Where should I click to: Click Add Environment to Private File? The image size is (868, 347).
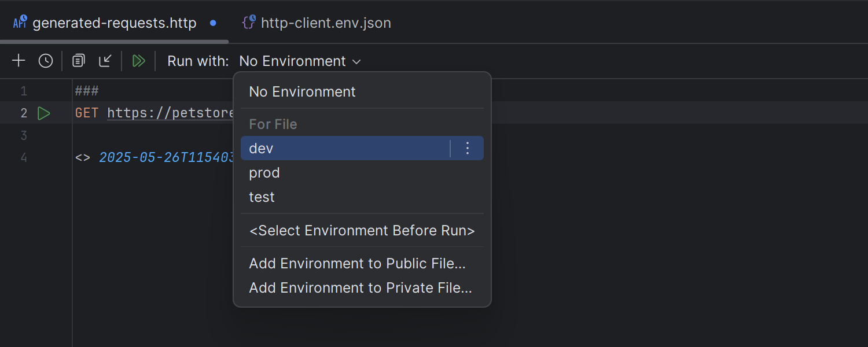coord(360,288)
